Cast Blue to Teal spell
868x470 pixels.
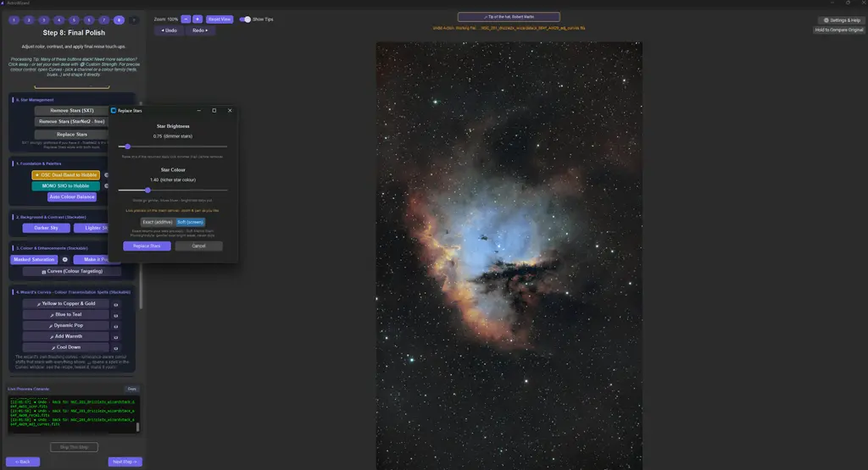click(65, 315)
